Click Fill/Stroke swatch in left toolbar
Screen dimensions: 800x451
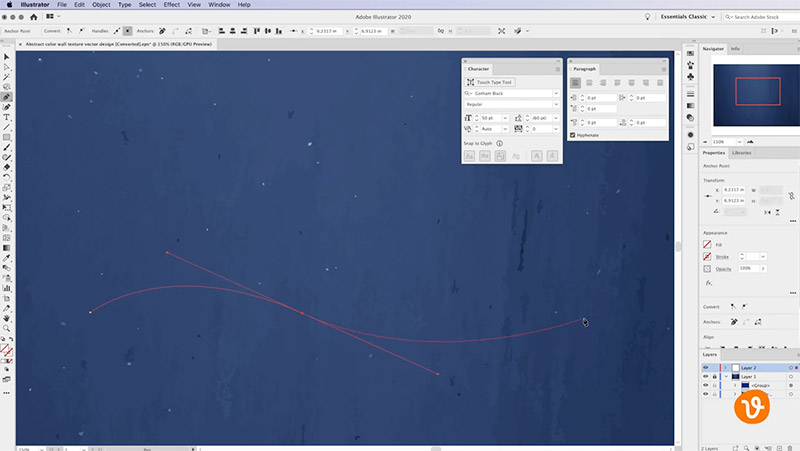[6, 350]
